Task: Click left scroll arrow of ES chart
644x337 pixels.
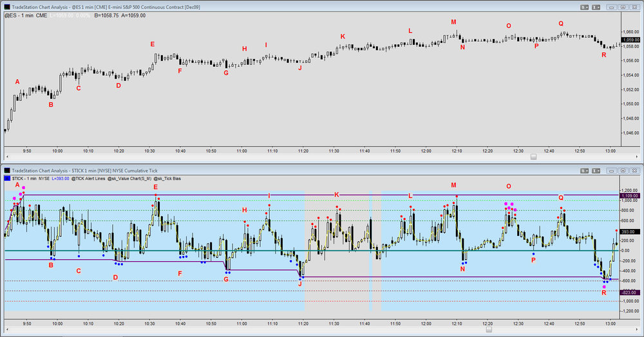Action: click(x=7, y=157)
